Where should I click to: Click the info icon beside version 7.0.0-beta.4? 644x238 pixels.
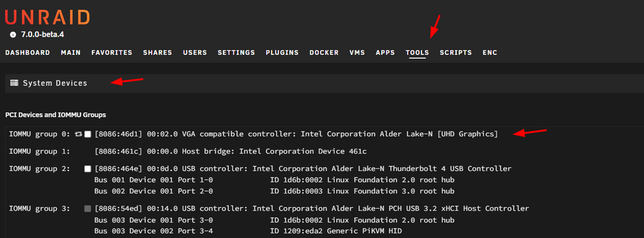(13, 35)
